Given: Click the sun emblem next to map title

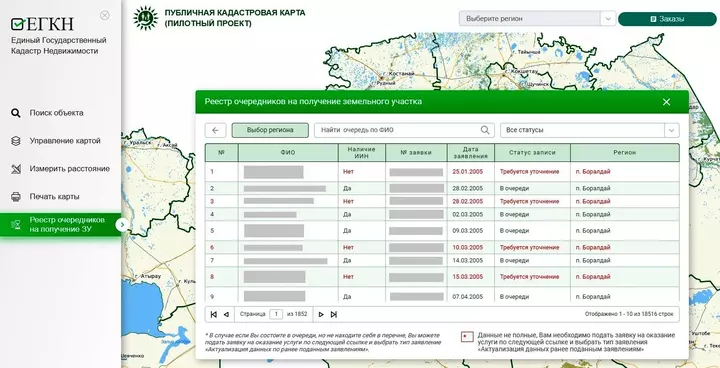Looking at the screenshot, I should [x=146, y=18].
